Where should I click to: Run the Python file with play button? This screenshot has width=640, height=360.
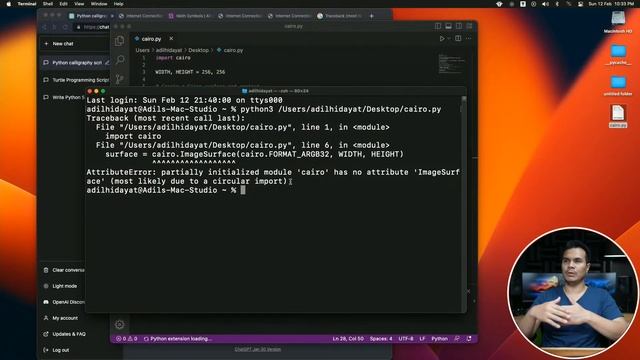[x=442, y=39]
